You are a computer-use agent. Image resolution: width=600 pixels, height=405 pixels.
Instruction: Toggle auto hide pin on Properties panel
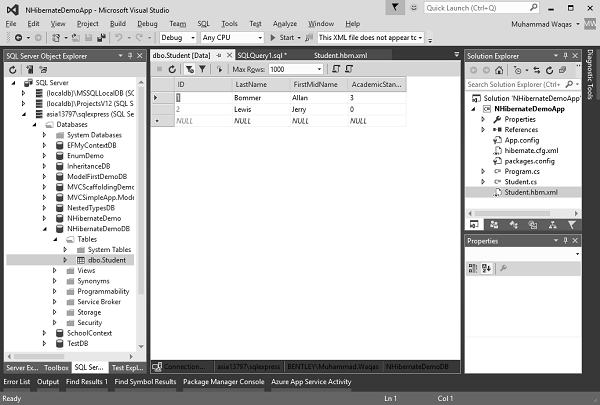[x=566, y=241]
